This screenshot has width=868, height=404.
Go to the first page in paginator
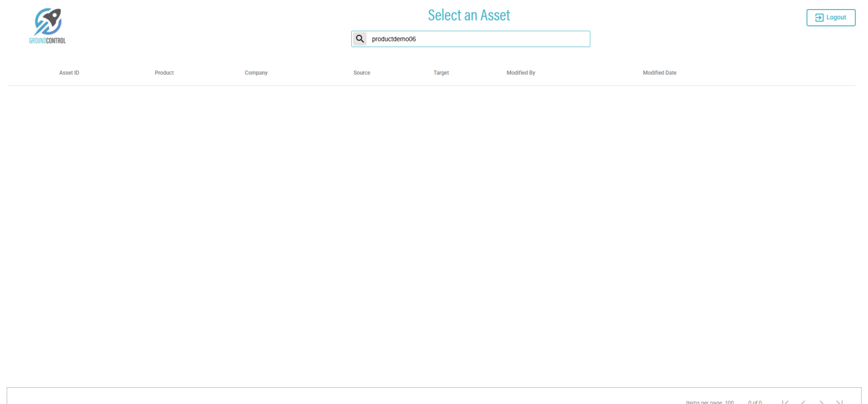[785, 401]
